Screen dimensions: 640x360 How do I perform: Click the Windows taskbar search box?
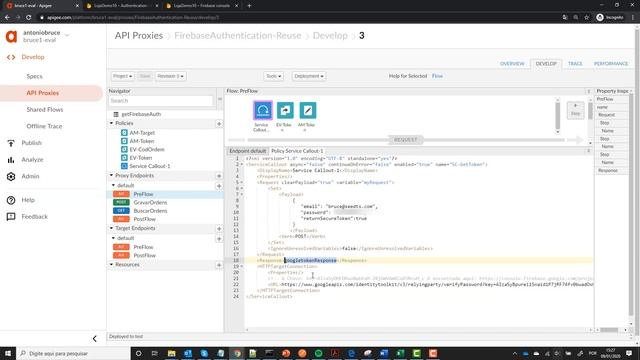[73, 353]
